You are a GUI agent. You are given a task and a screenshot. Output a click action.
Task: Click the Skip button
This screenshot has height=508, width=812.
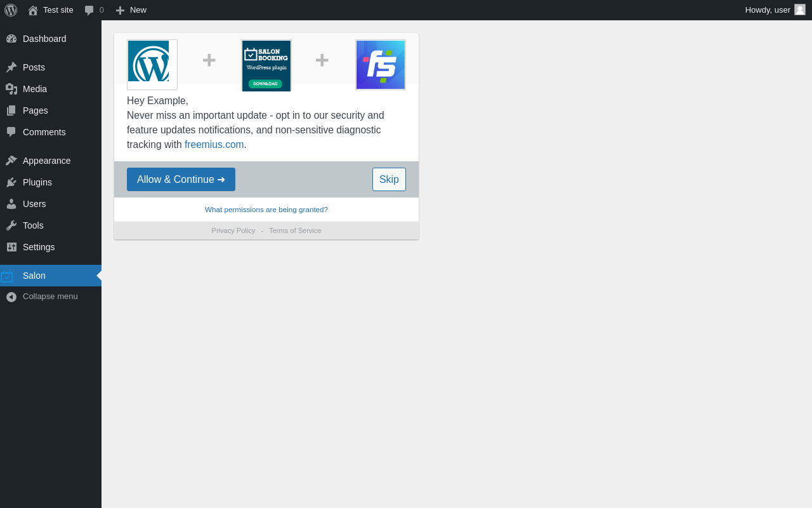click(x=389, y=179)
